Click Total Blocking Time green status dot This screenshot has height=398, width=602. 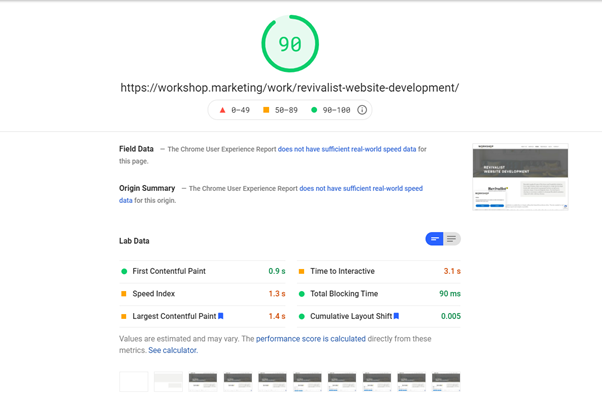(302, 294)
